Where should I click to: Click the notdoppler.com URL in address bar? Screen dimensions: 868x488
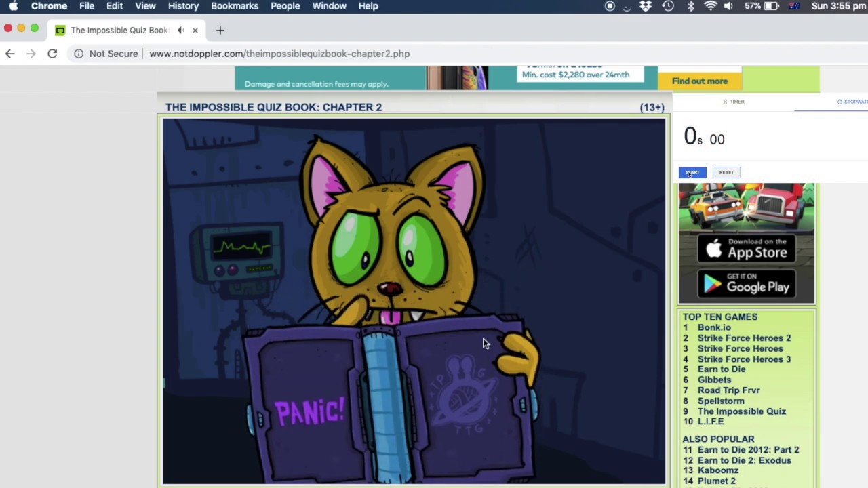(279, 54)
